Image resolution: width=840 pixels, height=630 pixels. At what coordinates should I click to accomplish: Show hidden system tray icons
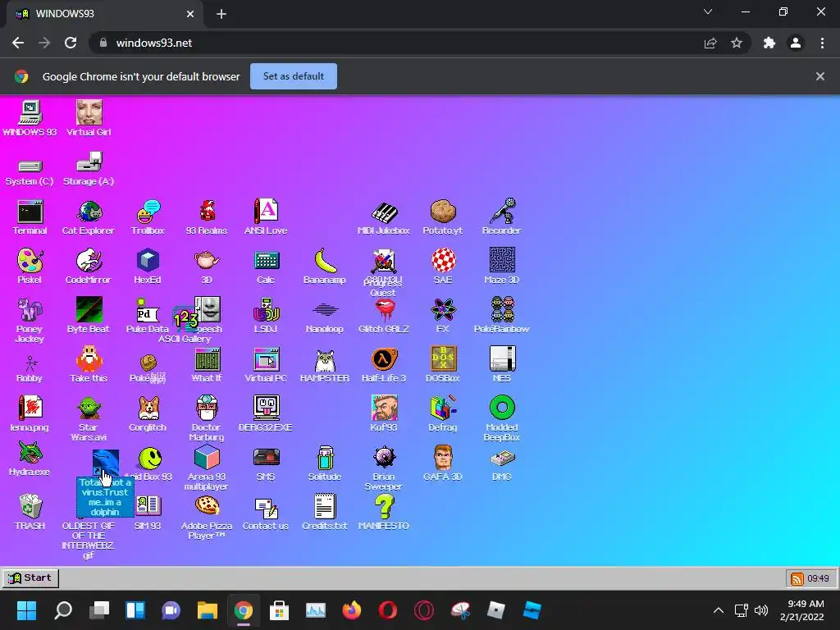719,610
